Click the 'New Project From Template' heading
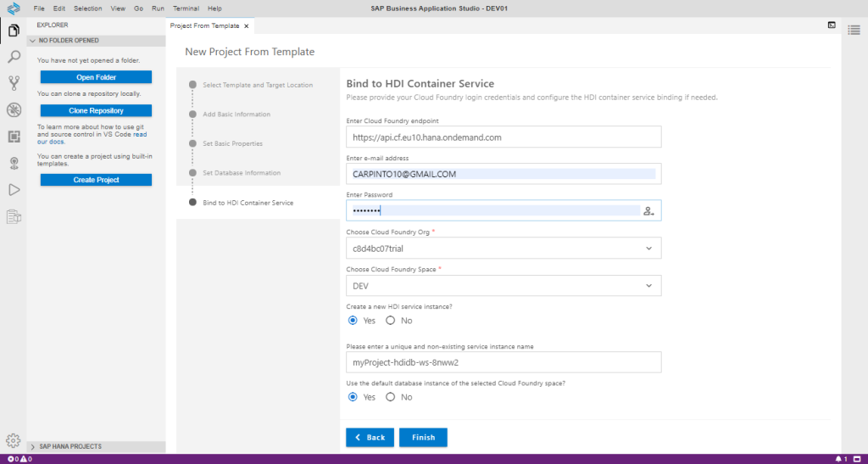Viewport: 868px width, 464px height. (x=250, y=52)
